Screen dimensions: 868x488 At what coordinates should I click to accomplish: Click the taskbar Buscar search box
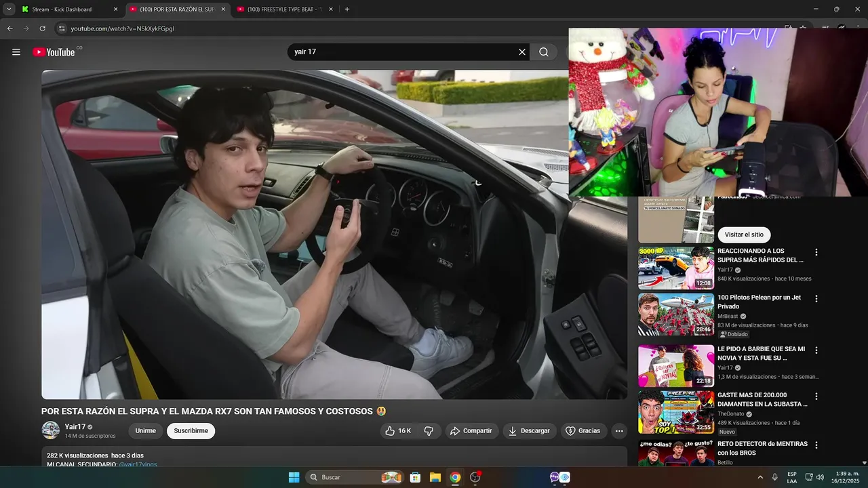tap(355, 477)
